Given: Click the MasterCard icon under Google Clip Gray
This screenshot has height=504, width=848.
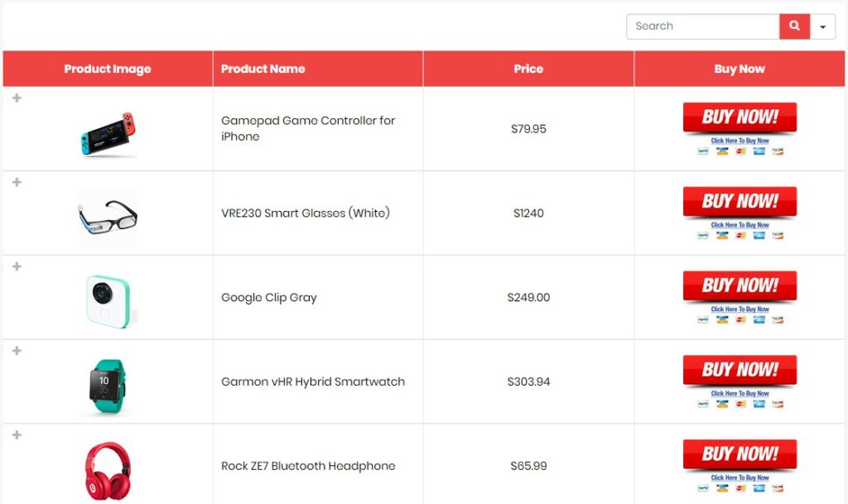Looking at the screenshot, I should click(x=740, y=320).
